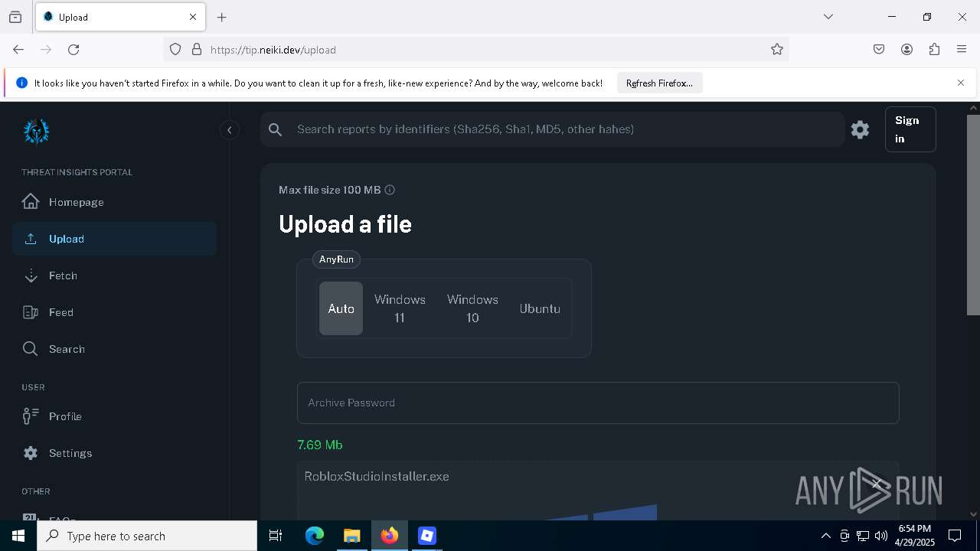
Task: Click the 7.69 Mb file size text
Action: [x=320, y=445]
